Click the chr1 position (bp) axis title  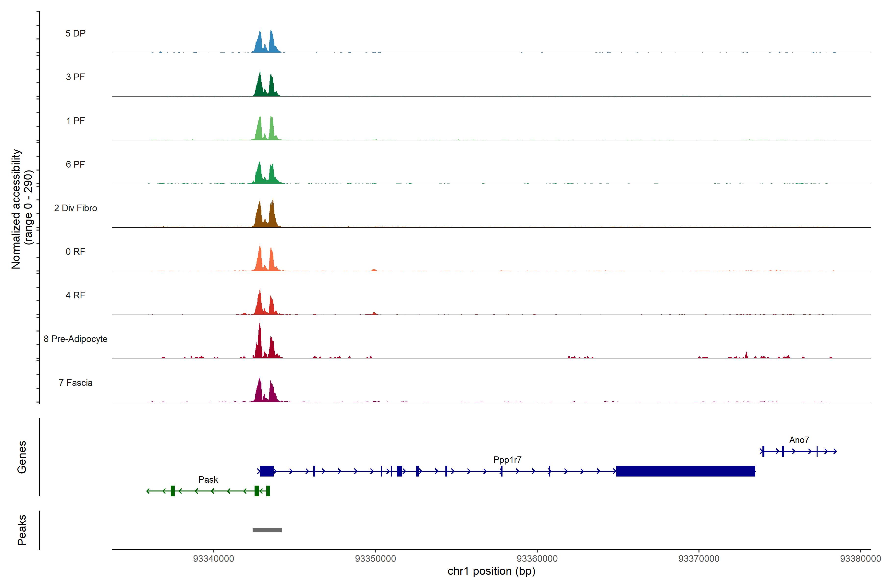pyautogui.click(x=491, y=571)
